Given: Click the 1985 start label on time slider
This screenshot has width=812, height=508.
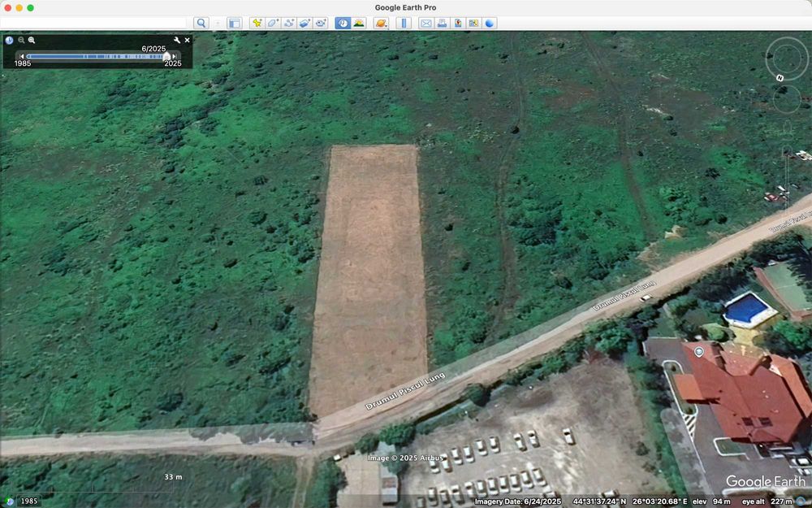Looking at the screenshot, I should tap(22, 63).
